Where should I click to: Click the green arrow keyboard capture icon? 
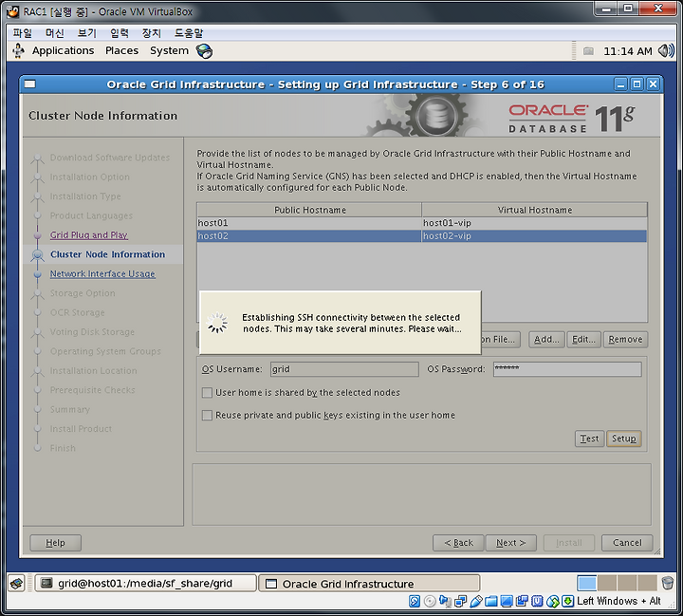coord(567,601)
